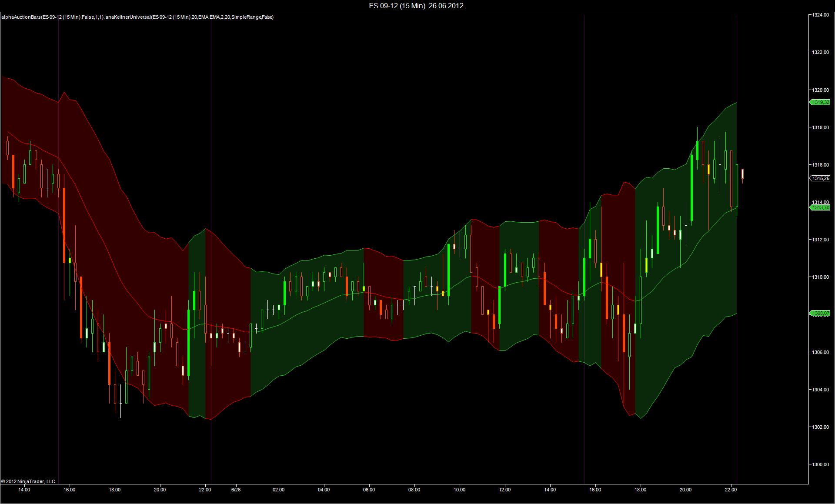Click the 6/26 date label on time axis
Screen dimensions: 835x504
pyautogui.click(x=236, y=490)
